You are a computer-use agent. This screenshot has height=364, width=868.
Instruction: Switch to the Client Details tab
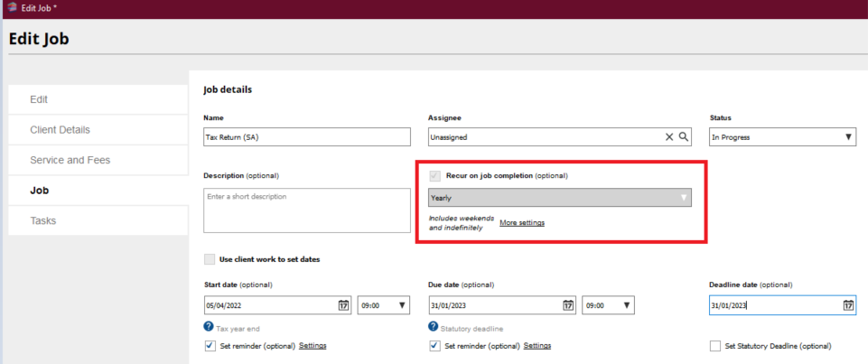click(x=61, y=129)
